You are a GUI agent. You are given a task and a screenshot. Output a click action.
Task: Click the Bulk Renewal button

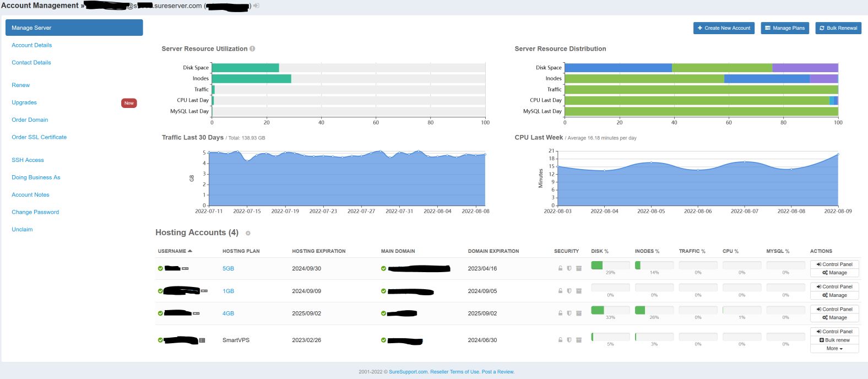click(x=838, y=28)
